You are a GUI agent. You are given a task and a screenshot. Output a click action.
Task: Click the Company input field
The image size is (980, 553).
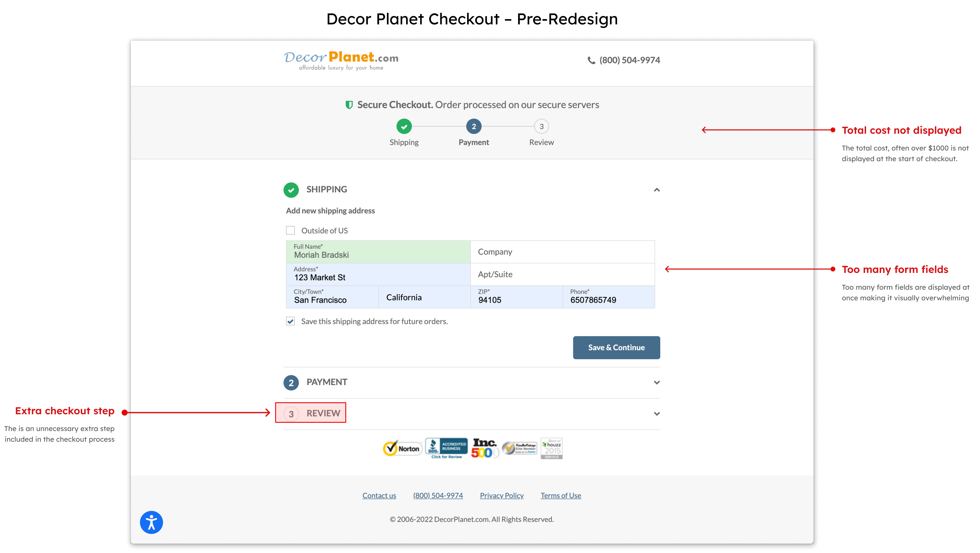tap(562, 252)
